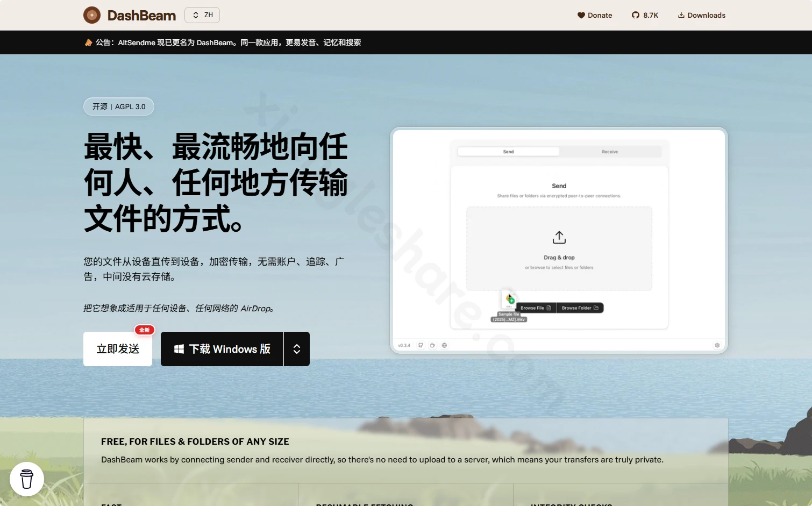Click the 立即发送 button
The height and width of the screenshot is (506, 812).
118,349
